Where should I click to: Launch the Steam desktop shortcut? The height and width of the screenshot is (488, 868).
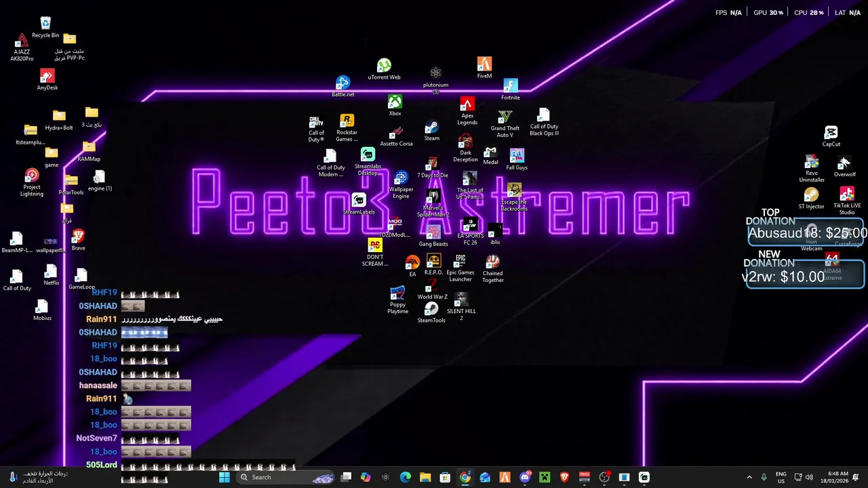click(x=431, y=131)
